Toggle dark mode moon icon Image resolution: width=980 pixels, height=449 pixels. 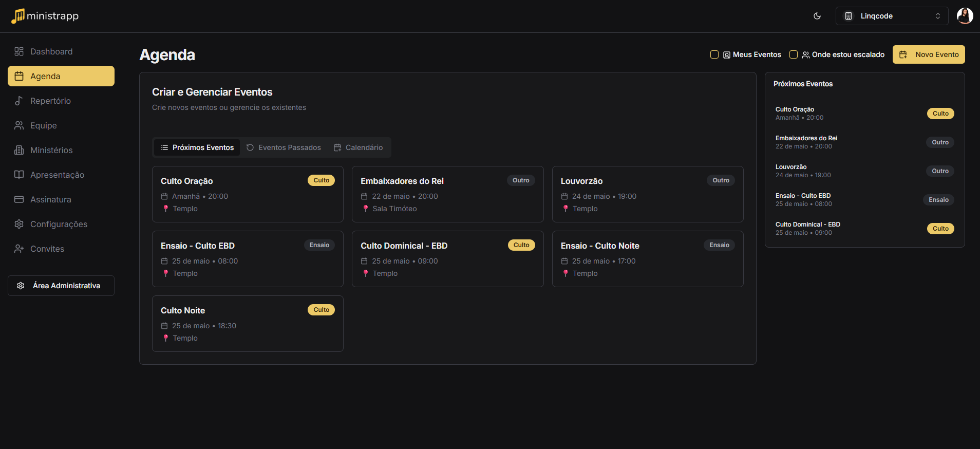(x=817, y=16)
